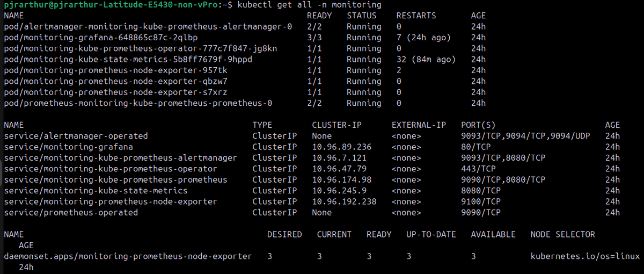Click cluster IP 10.96.89.236

tap(342, 147)
